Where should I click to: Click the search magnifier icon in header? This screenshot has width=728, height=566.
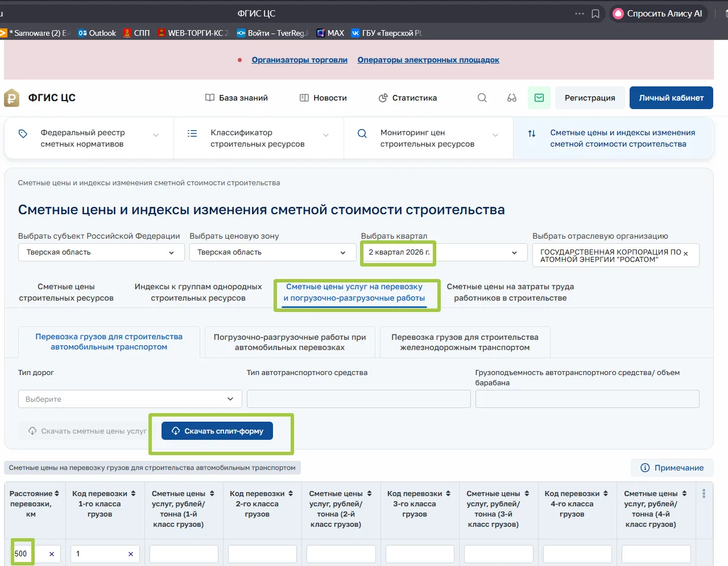482,98
